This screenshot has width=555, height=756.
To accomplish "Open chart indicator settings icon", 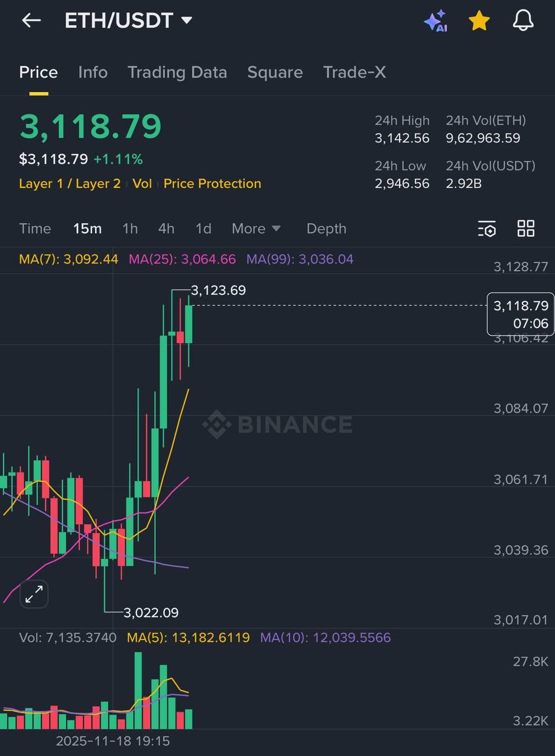I will click(487, 229).
